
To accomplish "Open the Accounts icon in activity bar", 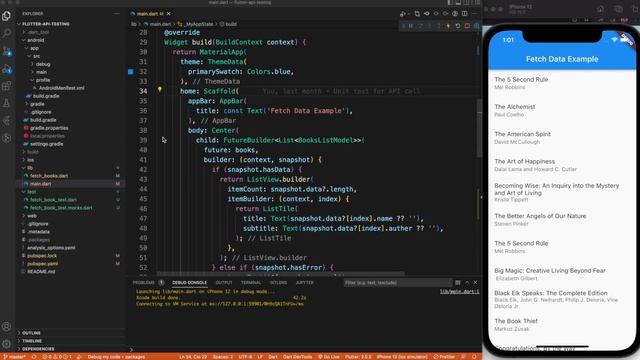I will [7, 327].
